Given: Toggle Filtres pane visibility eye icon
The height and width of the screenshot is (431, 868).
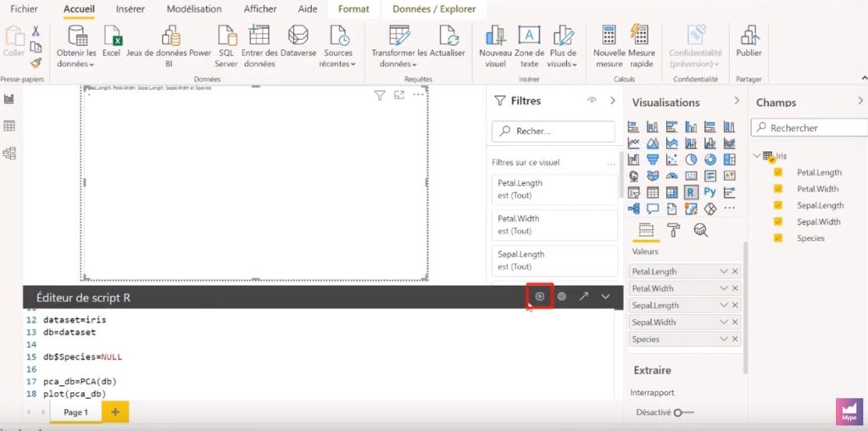Looking at the screenshot, I should [592, 100].
